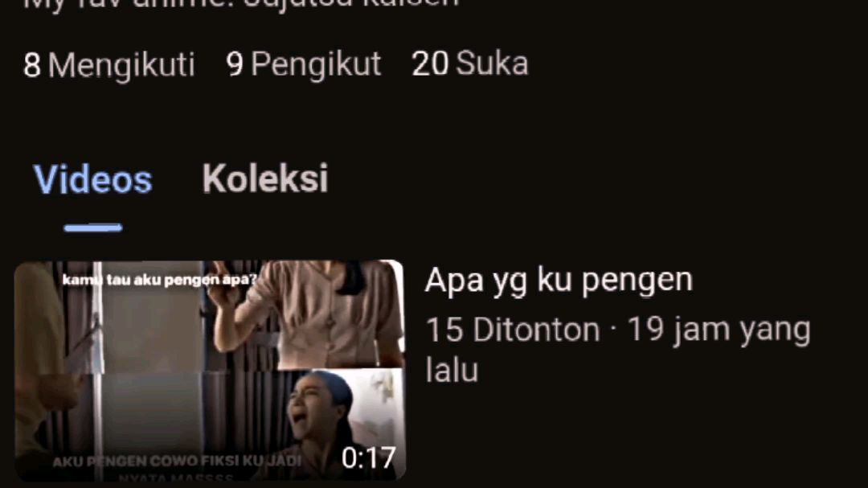Click the woman in beige blouse in thumbnail
Image resolution: width=868 pixels, height=488 pixels.
pyautogui.click(x=316, y=313)
